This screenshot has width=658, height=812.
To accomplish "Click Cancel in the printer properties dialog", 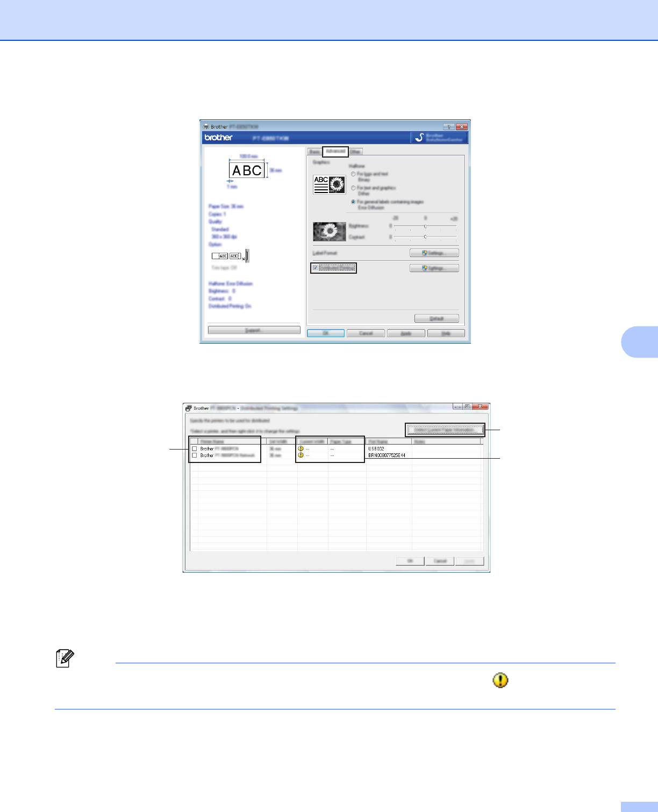I will [366, 333].
